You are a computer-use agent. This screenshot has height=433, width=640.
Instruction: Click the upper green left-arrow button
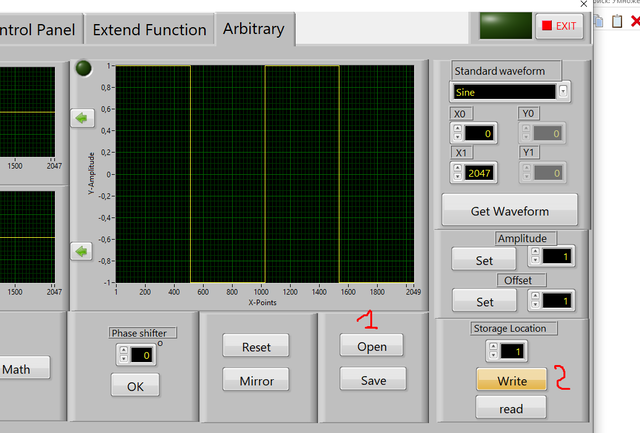[x=82, y=118]
